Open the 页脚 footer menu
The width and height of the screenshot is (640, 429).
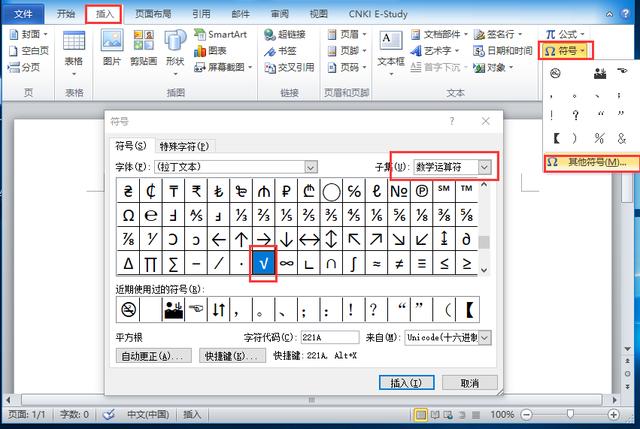(x=347, y=51)
